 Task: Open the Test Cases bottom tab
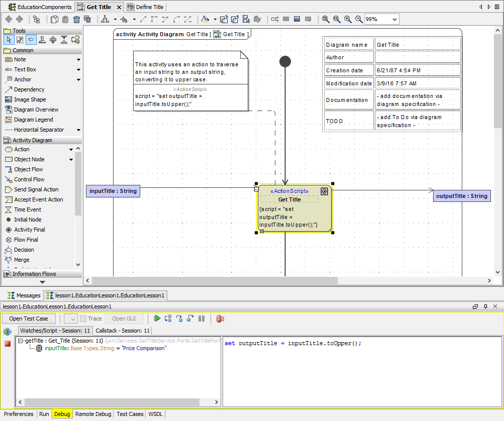[130, 414]
